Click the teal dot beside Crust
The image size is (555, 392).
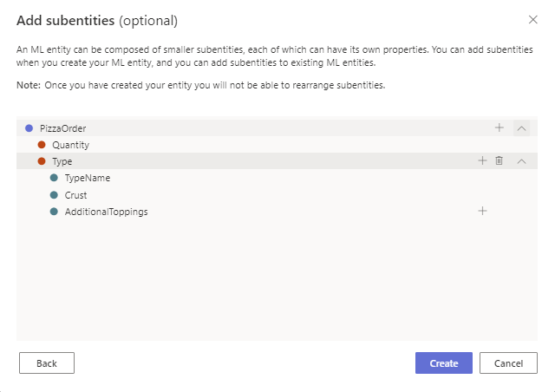pos(54,195)
